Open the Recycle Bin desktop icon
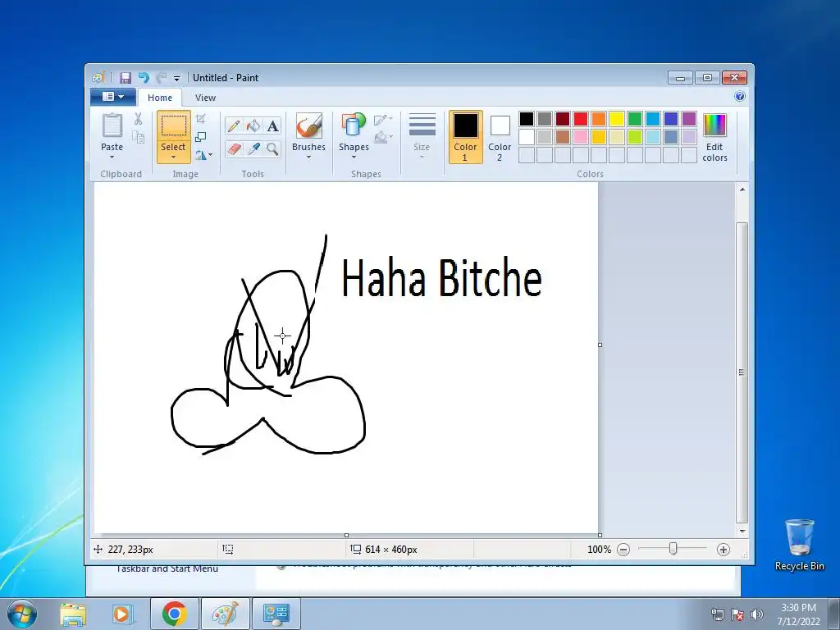840x630 pixels. point(799,545)
